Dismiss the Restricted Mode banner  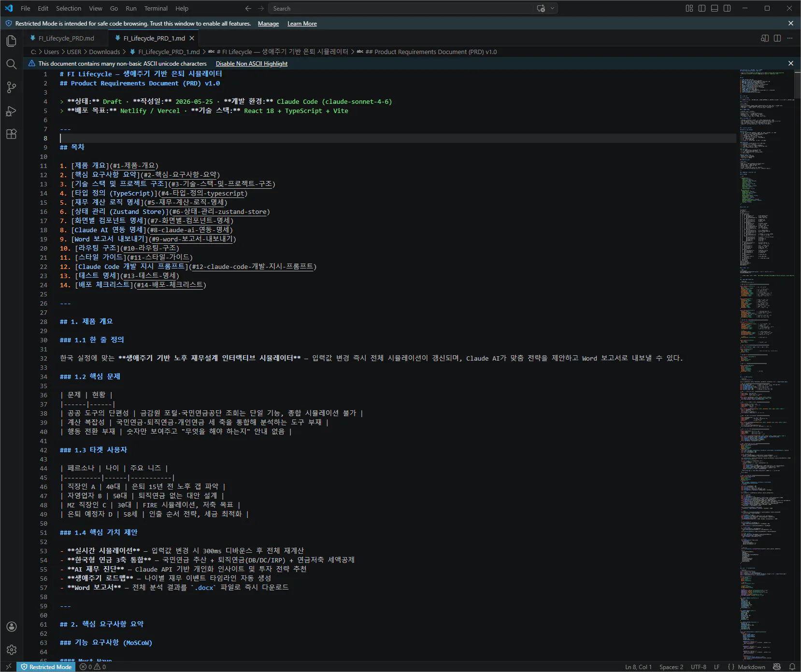(791, 23)
